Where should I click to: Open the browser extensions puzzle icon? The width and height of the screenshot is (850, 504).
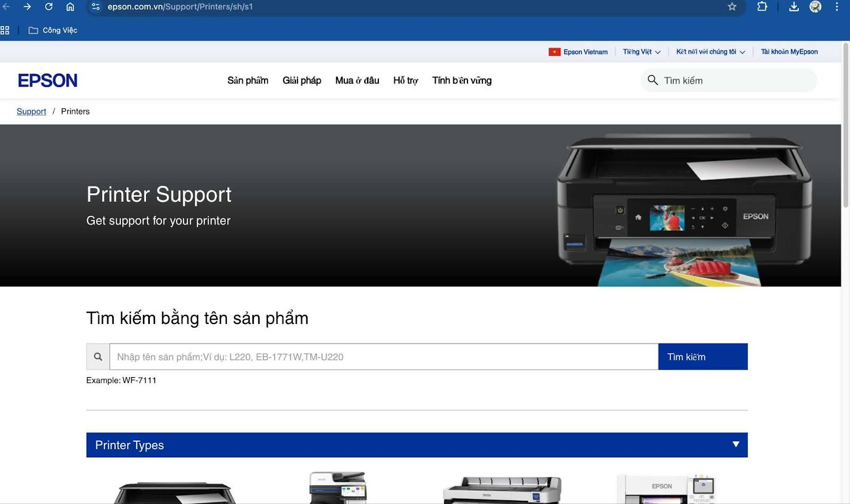[x=762, y=7]
